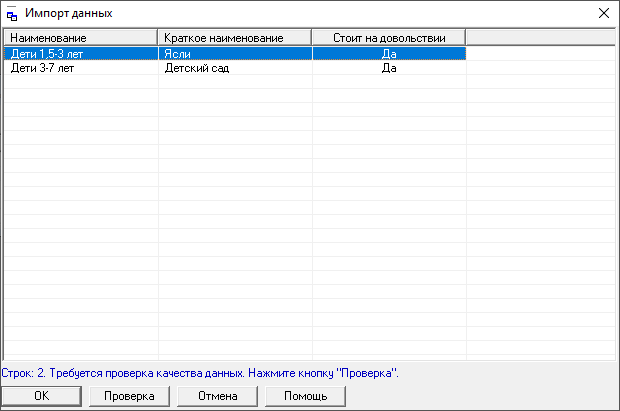Image resolution: width=620 pixels, height=411 pixels.
Task: Select the row Дети 1,5-3 лет
Action: point(235,54)
